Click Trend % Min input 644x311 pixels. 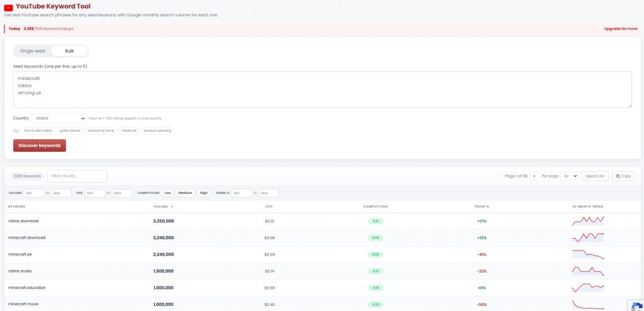(x=241, y=193)
